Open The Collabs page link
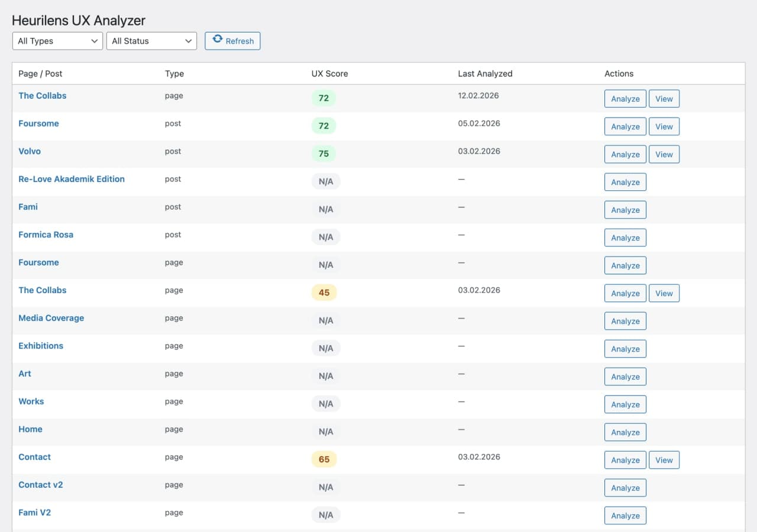 pos(42,95)
